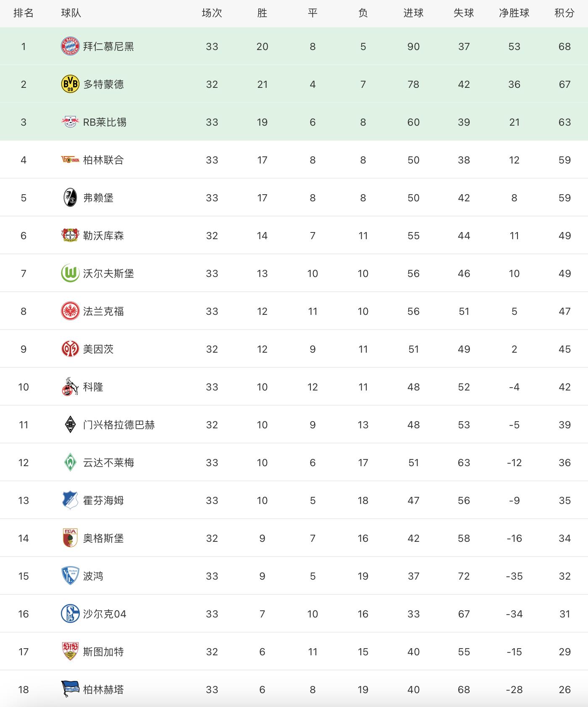Click the Eintracht Frankfurt eagle logo
The image size is (588, 707).
70,311
